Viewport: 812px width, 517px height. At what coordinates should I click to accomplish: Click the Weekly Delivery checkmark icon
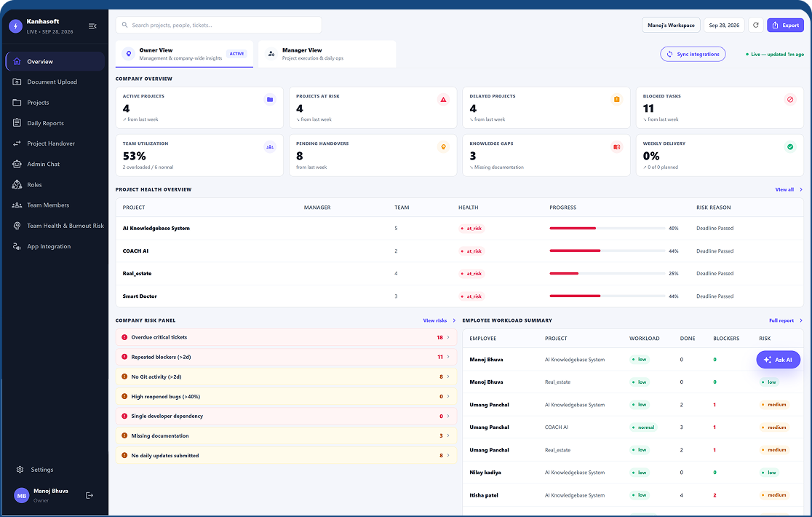(x=790, y=147)
